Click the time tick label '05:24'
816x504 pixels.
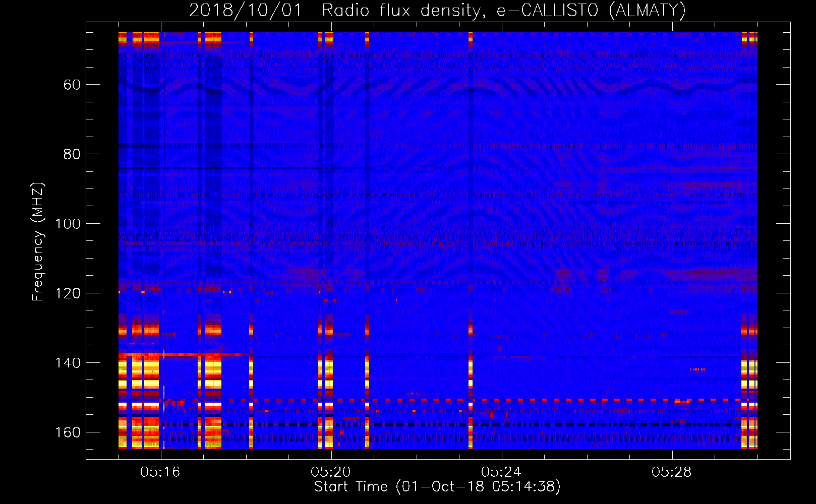pos(501,472)
